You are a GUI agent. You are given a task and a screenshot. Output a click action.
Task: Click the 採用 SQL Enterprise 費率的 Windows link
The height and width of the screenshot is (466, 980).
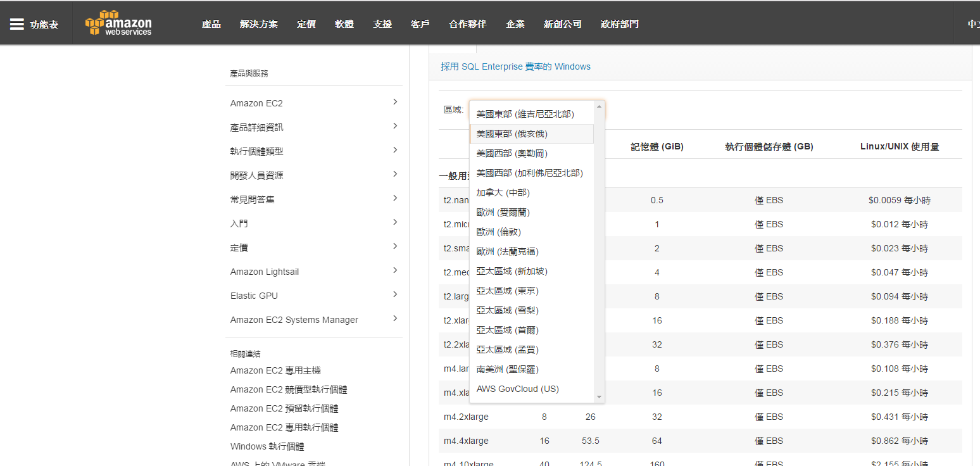516,66
